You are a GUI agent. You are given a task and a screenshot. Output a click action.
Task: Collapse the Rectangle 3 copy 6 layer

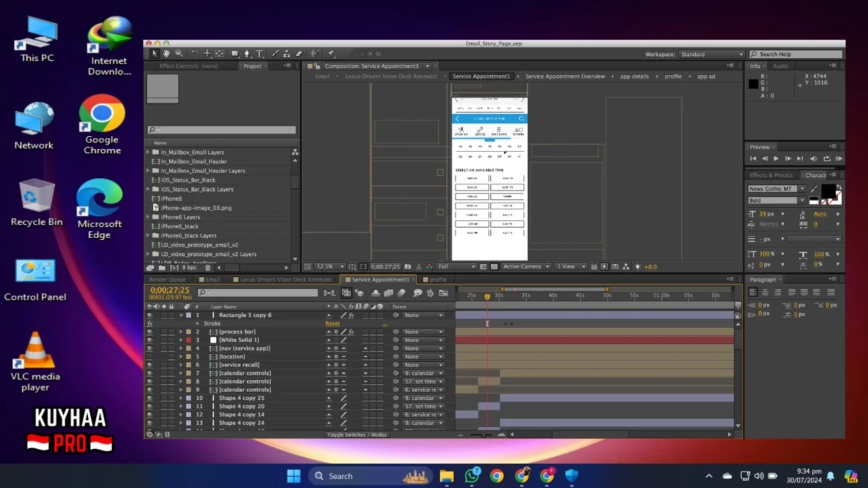pyautogui.click(x=181, y=315)
